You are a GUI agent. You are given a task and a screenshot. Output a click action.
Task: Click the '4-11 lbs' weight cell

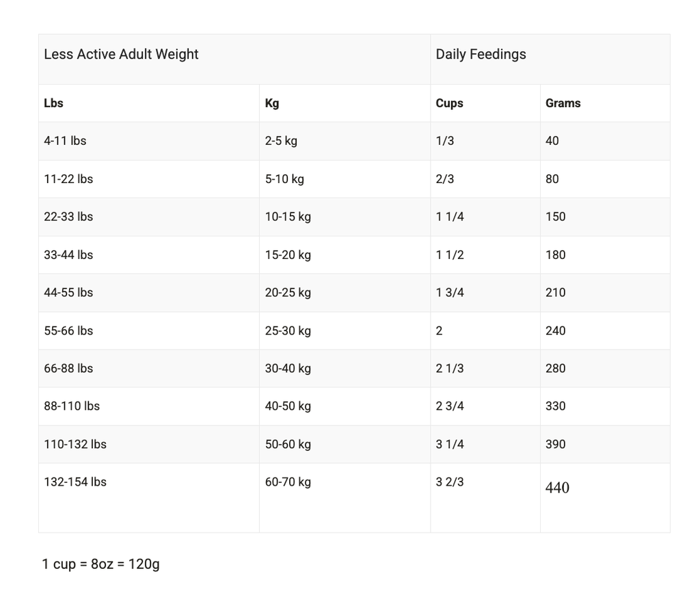65,141
